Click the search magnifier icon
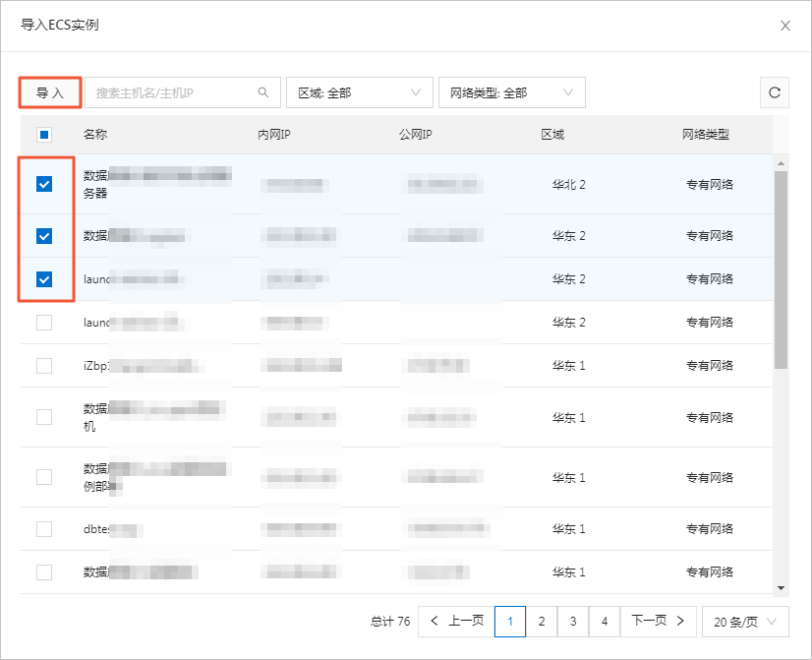 (263, 92)
